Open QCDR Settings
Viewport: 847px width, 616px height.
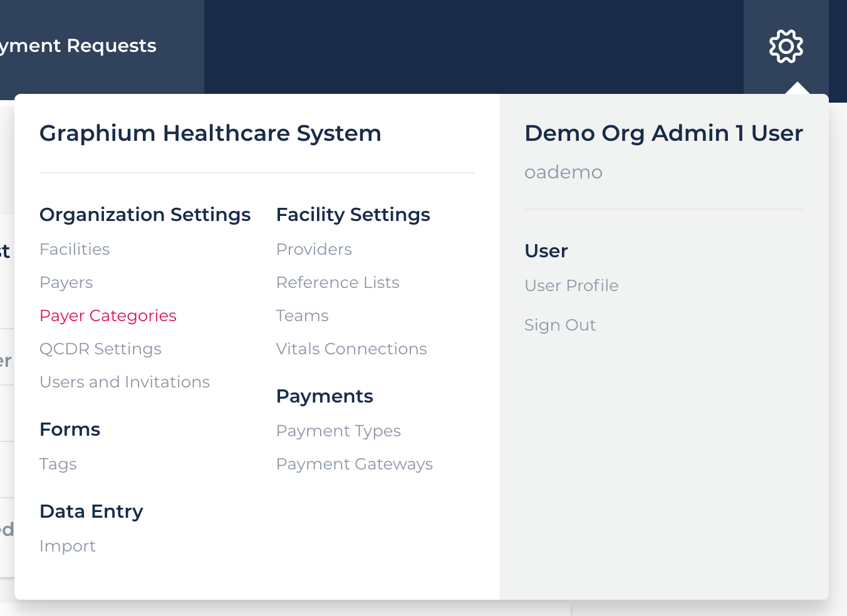pos(100,349)
